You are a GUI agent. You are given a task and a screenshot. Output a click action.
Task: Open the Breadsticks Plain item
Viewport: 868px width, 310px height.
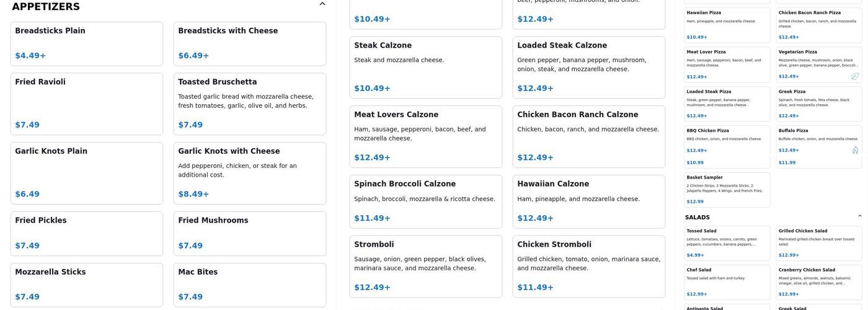point(87,43)
